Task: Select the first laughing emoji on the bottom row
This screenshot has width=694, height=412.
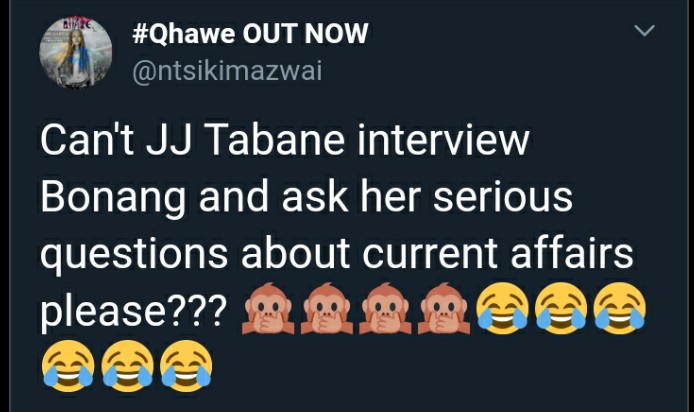Action: click(68, 366)
